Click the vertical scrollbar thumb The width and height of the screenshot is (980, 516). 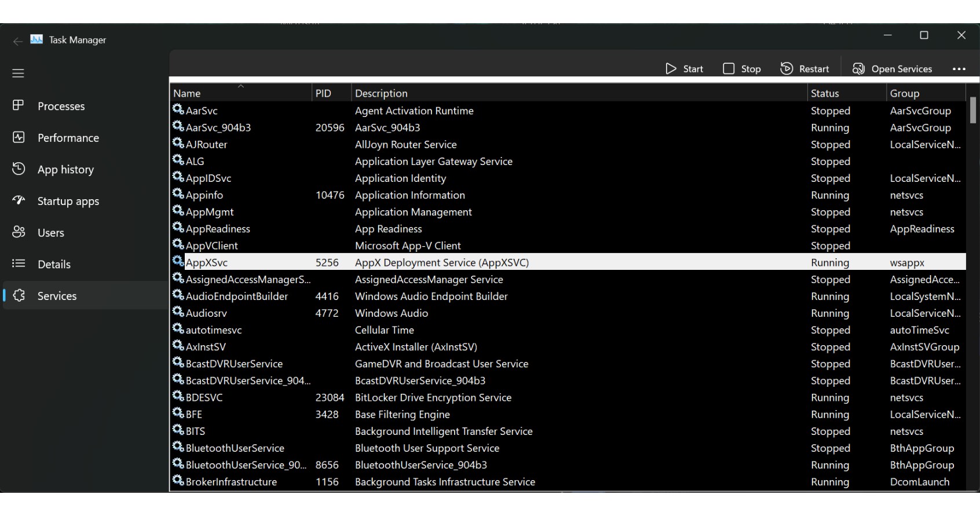tap(972, 110)
